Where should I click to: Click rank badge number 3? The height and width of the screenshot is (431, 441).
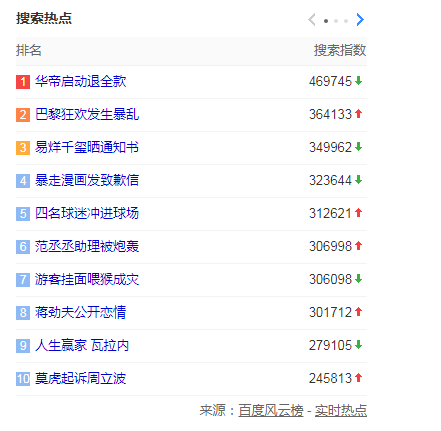(23, 148)
